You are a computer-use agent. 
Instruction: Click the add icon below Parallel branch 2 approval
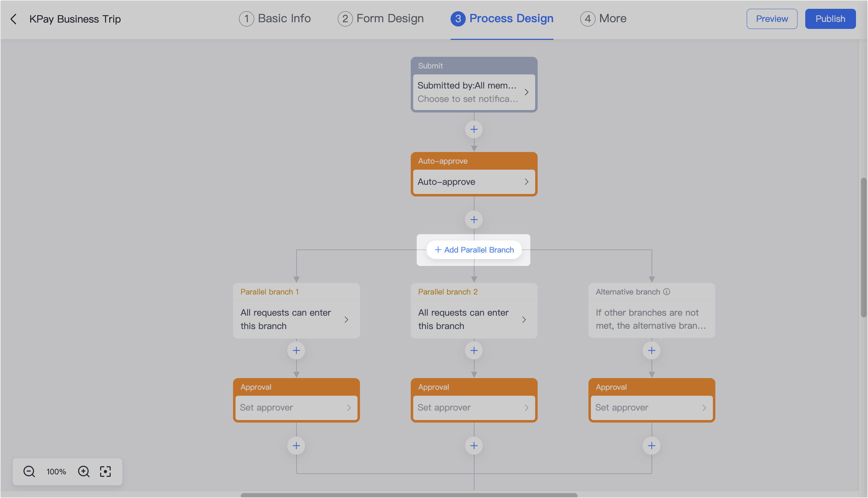(x=474, y=445)
